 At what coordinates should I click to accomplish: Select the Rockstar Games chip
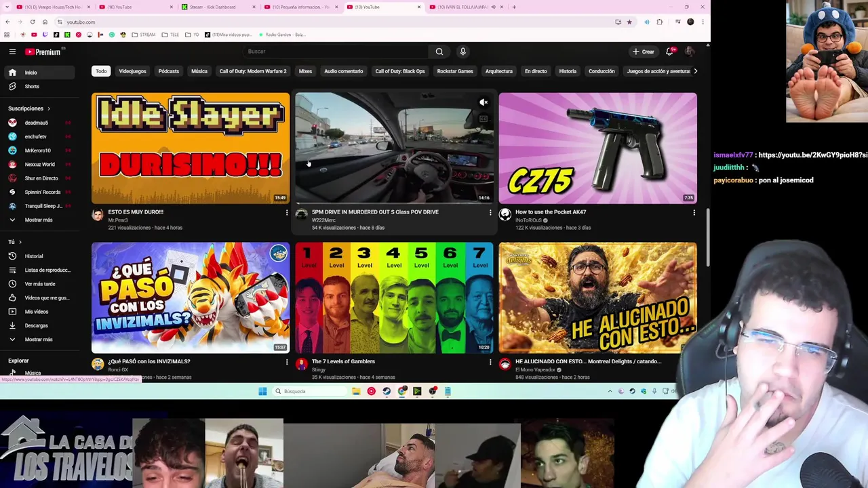tap(455, 71)
